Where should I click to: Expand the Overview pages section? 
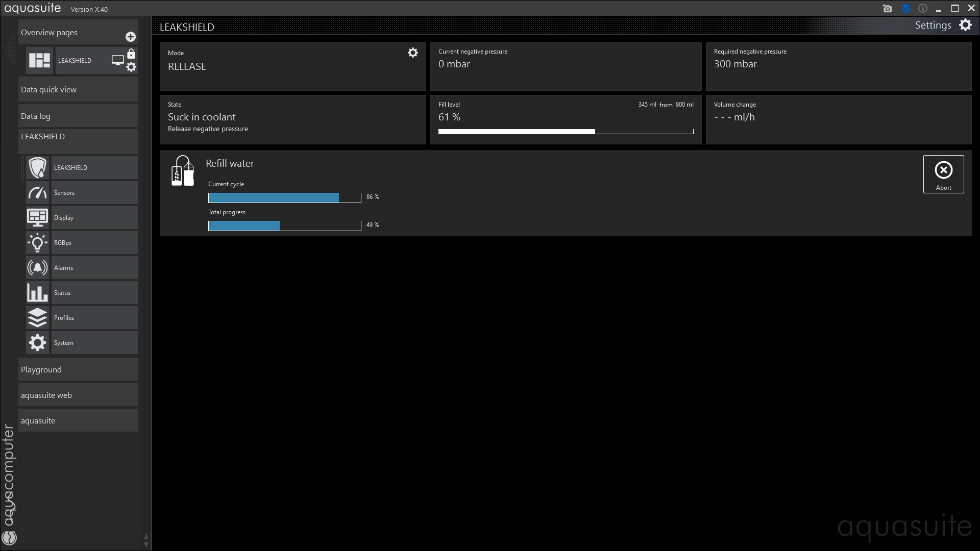click(x=78, y=32)
